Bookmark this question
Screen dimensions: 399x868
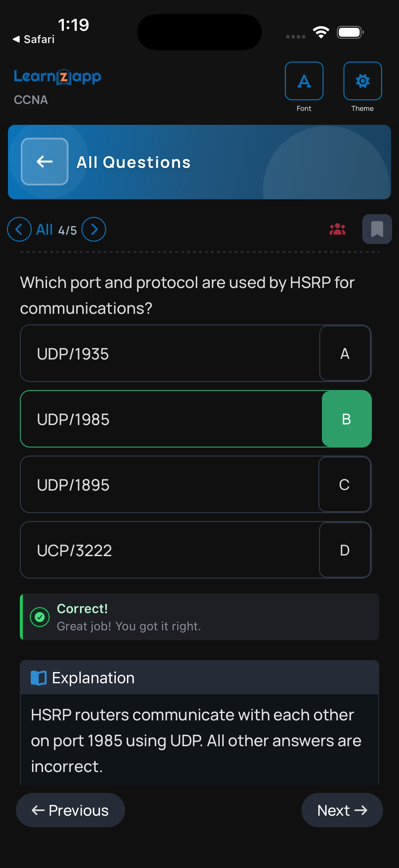pyautogui.click(x=377, y=229)
